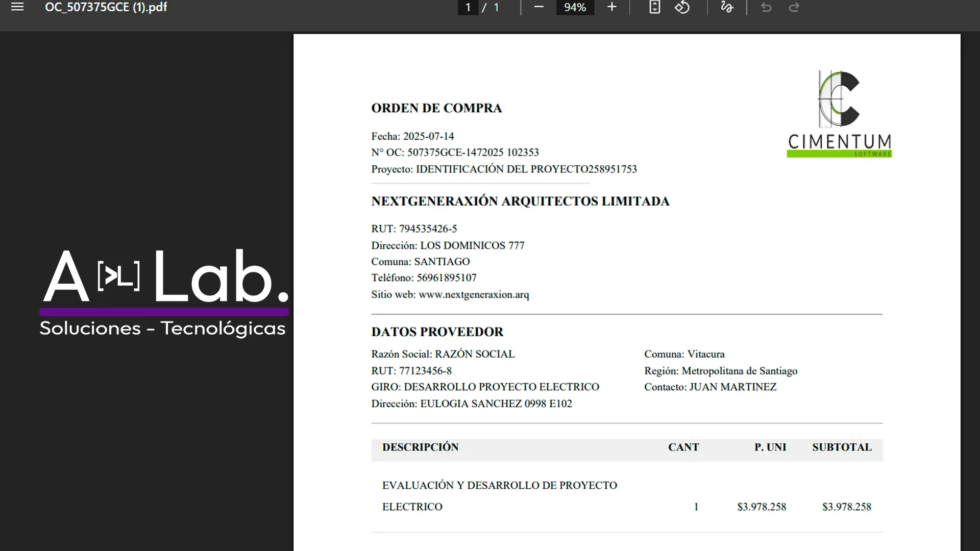Click the DESCRIPCIÓN column header
The height and width of the screenshot is (551, 980).
(x=420, y=447)
